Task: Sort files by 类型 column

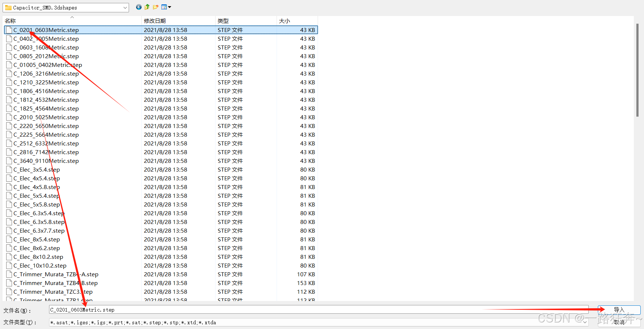Action: tap(246, 21)
